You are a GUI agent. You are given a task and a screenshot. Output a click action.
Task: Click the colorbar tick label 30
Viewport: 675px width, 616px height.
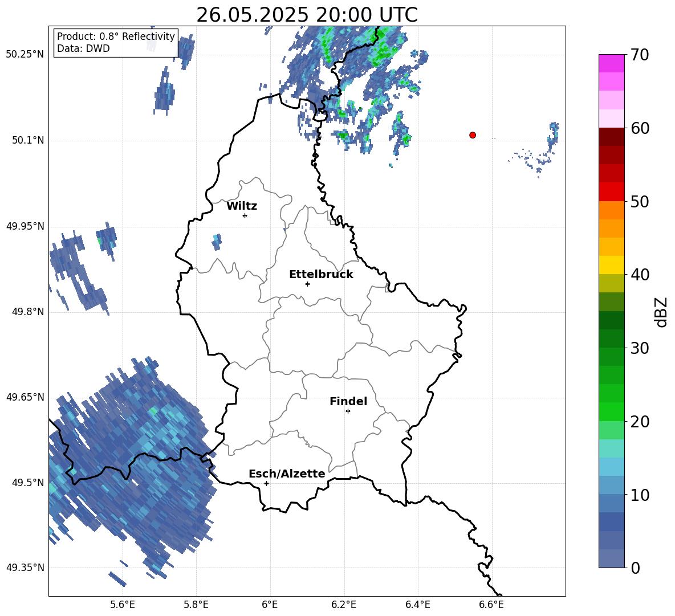point(640,348)
